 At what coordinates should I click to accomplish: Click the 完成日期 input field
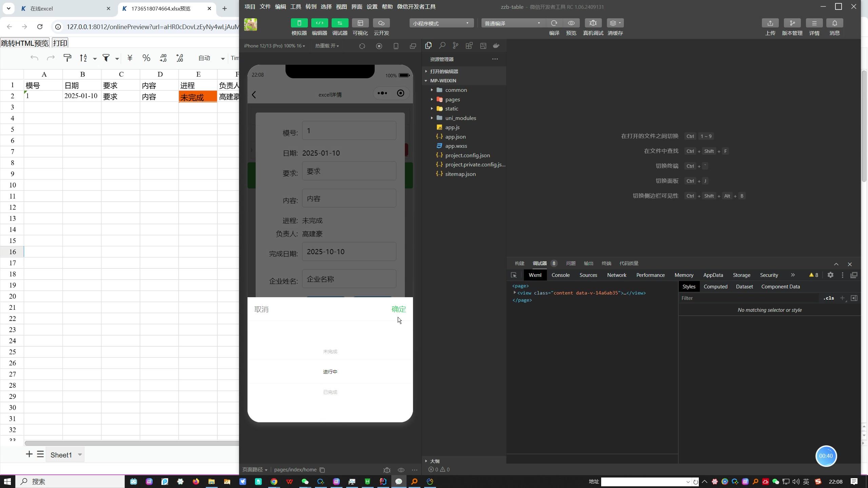pyautogui.click(x=349, y=251)
